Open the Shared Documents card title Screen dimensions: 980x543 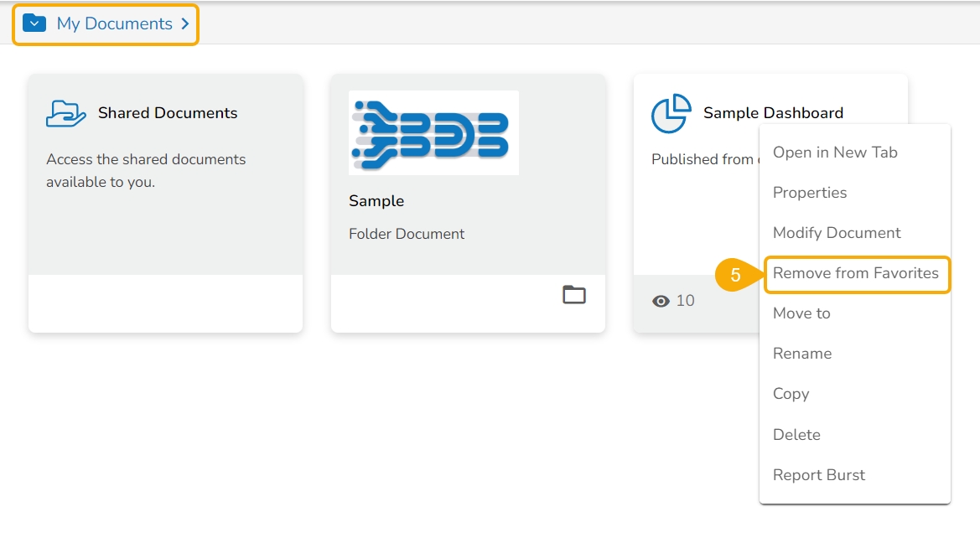coord(168,113)
